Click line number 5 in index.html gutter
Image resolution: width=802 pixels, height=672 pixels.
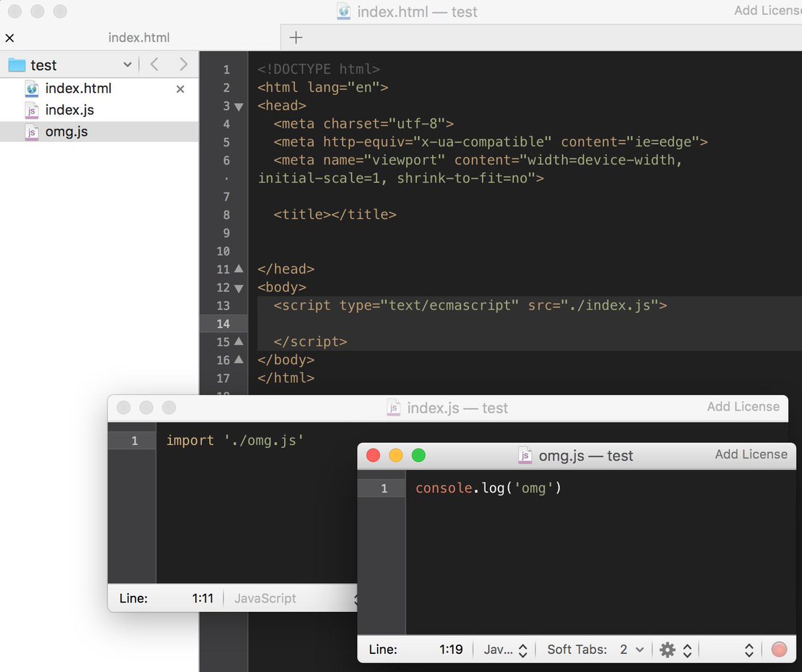point(226,142)
